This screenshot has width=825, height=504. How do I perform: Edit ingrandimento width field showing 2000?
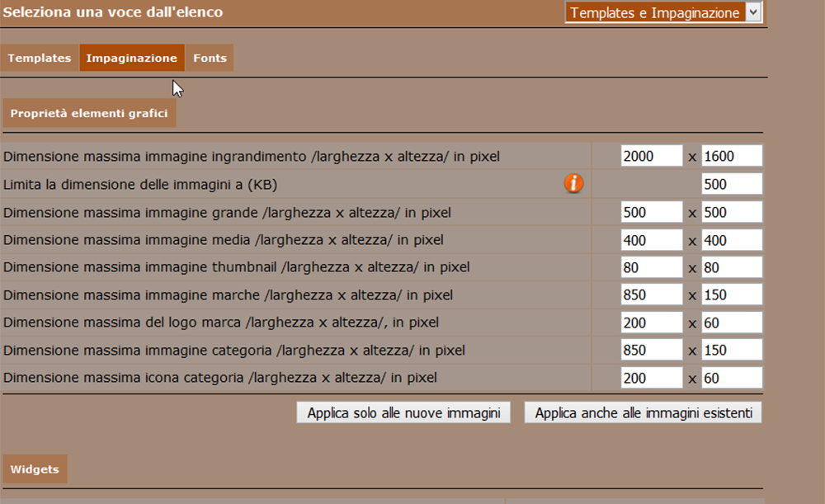[652, 156]
